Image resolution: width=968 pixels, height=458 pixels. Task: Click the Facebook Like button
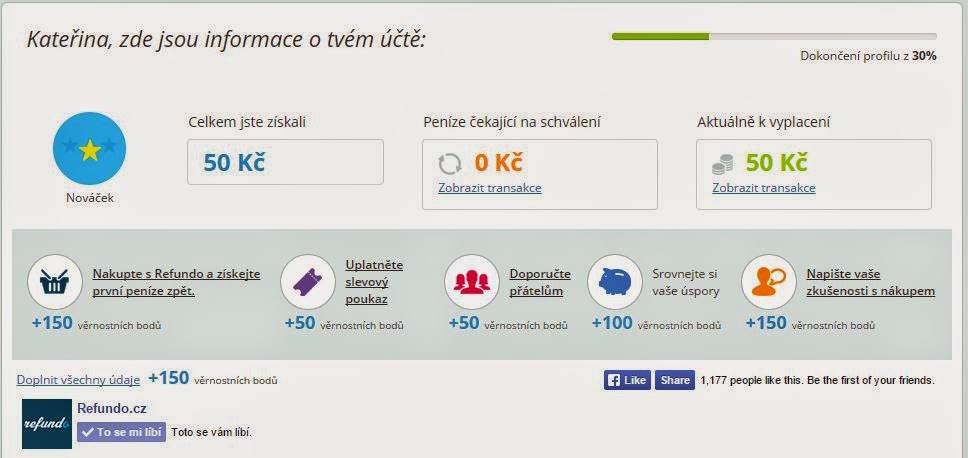627,380
